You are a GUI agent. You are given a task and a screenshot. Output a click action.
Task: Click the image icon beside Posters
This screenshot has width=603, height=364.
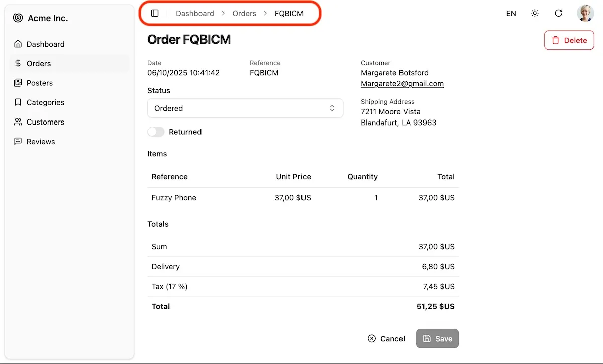[x=18, y=83]
